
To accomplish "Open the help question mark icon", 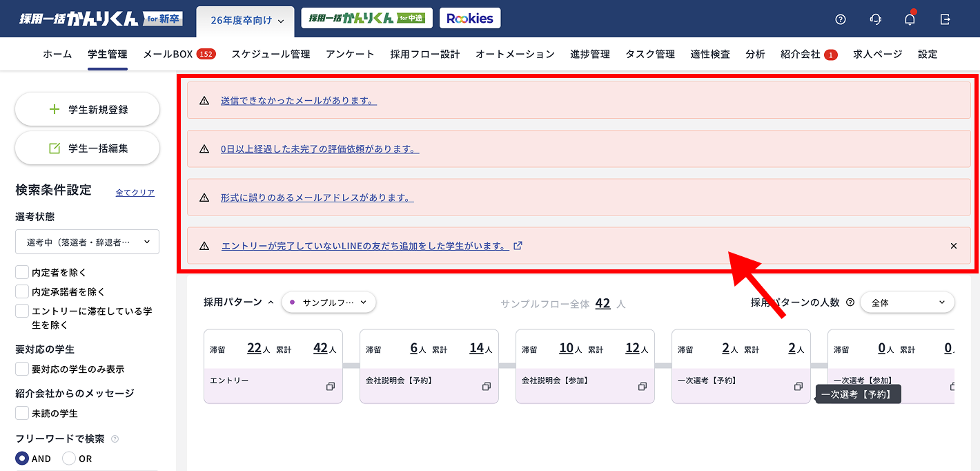I will [840, 19].
